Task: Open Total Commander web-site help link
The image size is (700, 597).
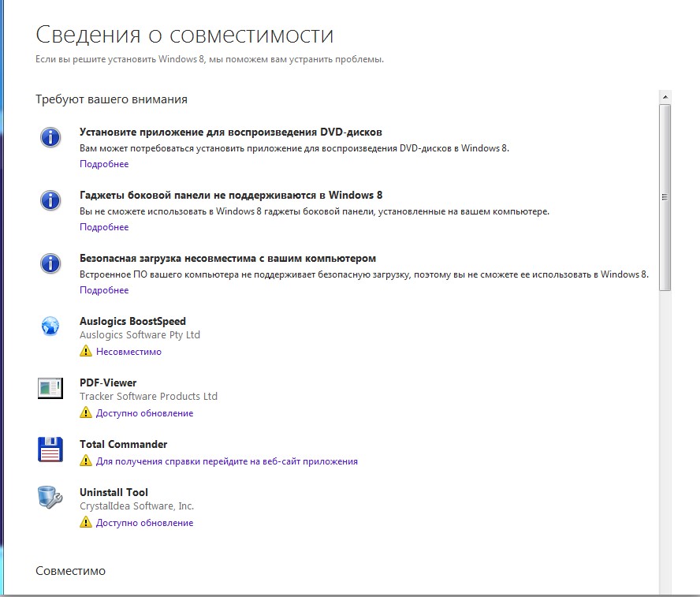Action: click(x=227, y=461)
